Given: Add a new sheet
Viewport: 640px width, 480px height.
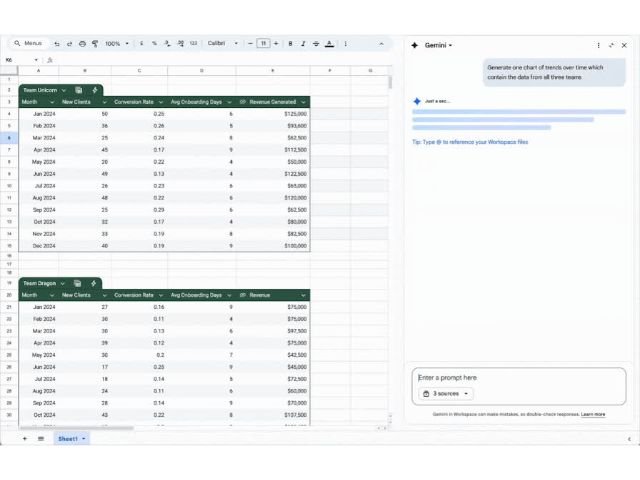Looking at the screenshot, I should 25,439.
